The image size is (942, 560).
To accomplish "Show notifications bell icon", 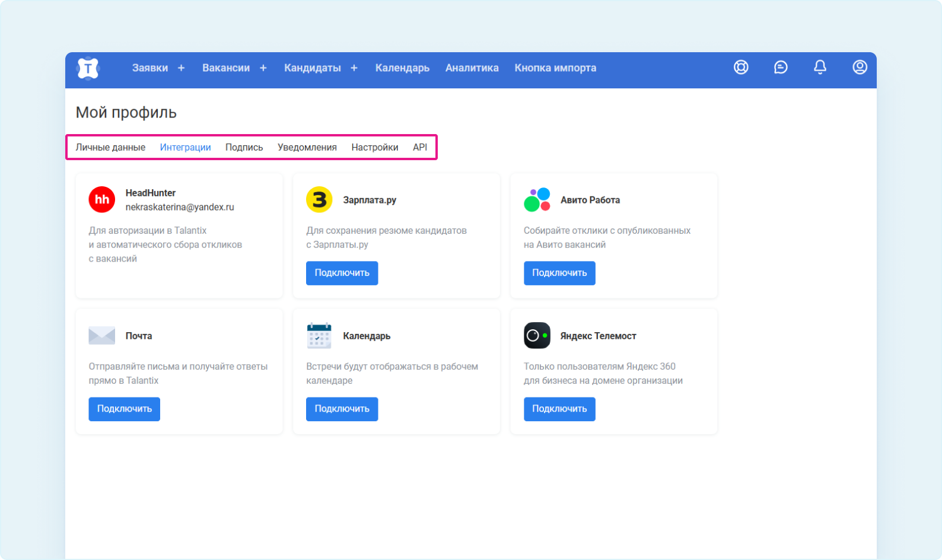I will [820, 68].
